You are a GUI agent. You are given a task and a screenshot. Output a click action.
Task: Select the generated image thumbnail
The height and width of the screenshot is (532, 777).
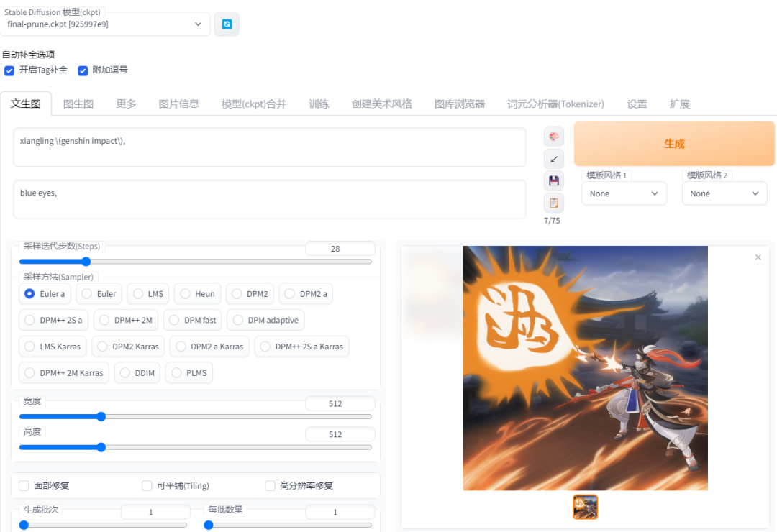click(585, 507)
